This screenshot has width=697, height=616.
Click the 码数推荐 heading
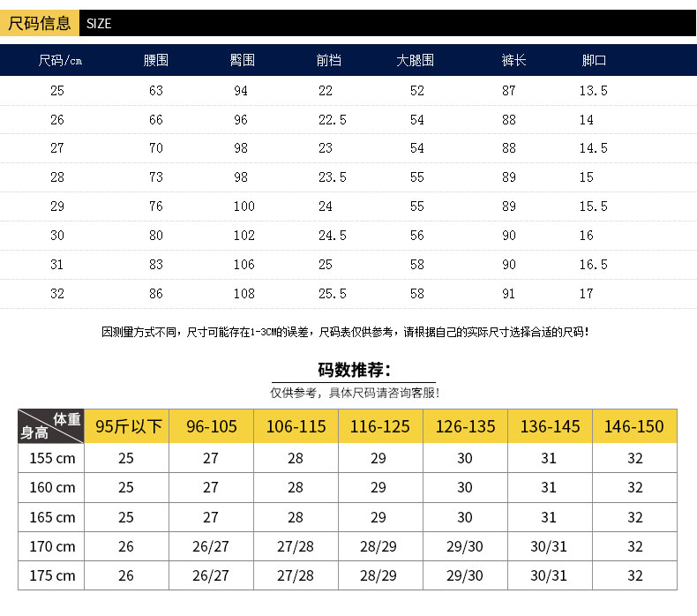pos(355,370)
